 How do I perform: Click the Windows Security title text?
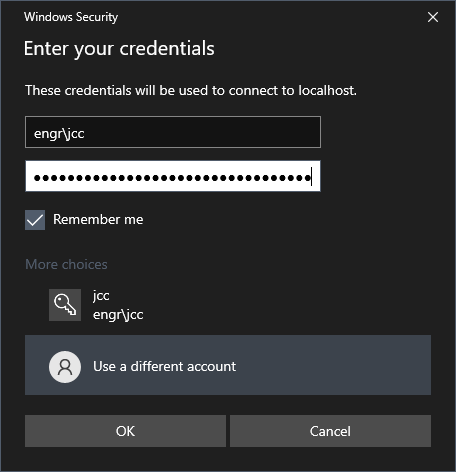71,17
